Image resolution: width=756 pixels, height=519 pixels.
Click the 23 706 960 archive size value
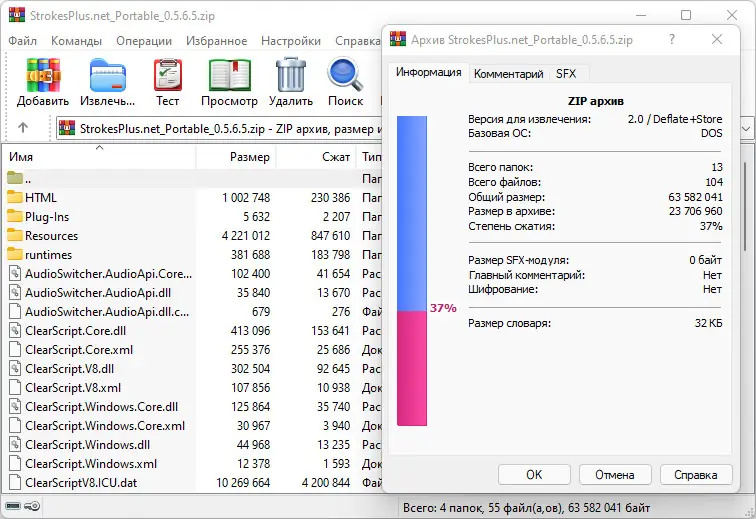(x=695, y=211)
